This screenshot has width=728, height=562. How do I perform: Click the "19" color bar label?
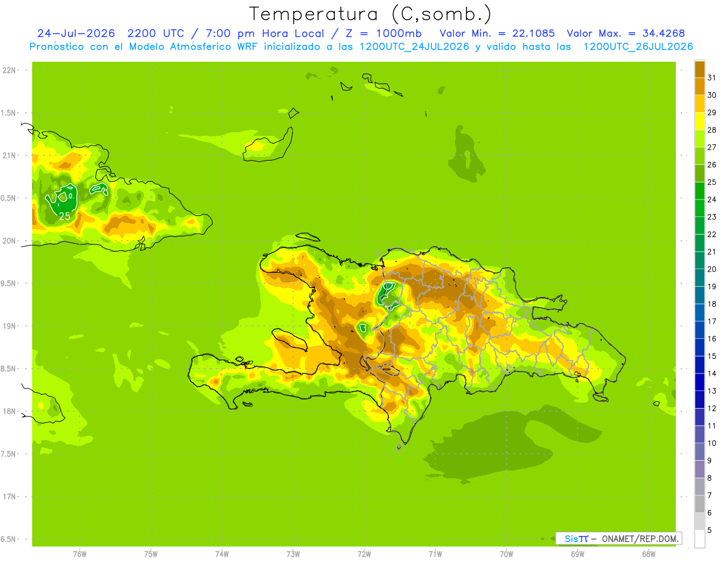point(712,286)
